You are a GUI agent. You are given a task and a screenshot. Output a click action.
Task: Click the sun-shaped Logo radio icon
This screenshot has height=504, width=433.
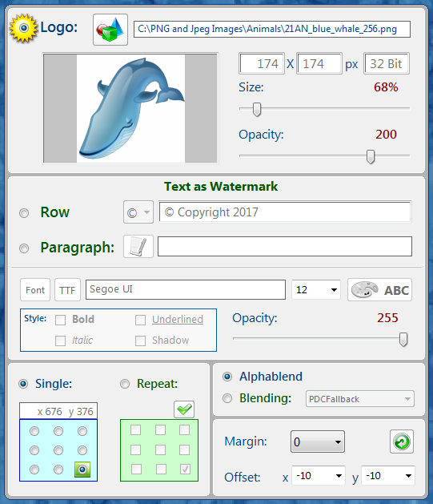pyautogui.click(x=23, y=28)
